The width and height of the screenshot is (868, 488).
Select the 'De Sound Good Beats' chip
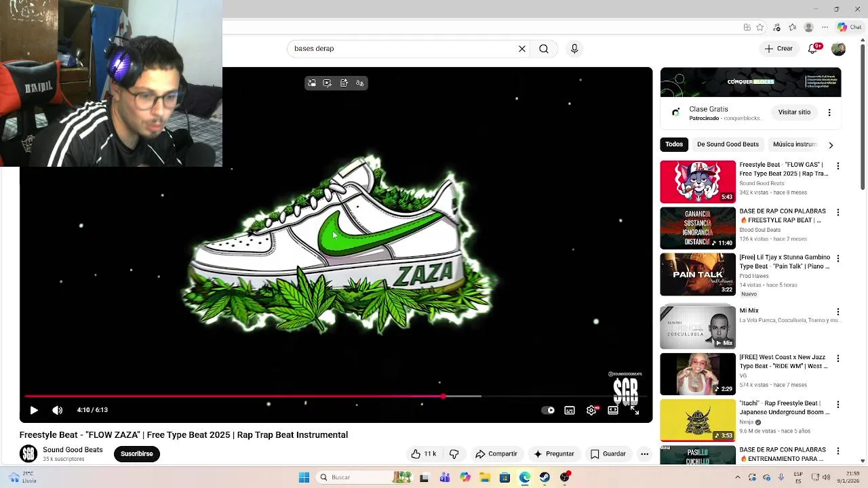click(728, 144)
